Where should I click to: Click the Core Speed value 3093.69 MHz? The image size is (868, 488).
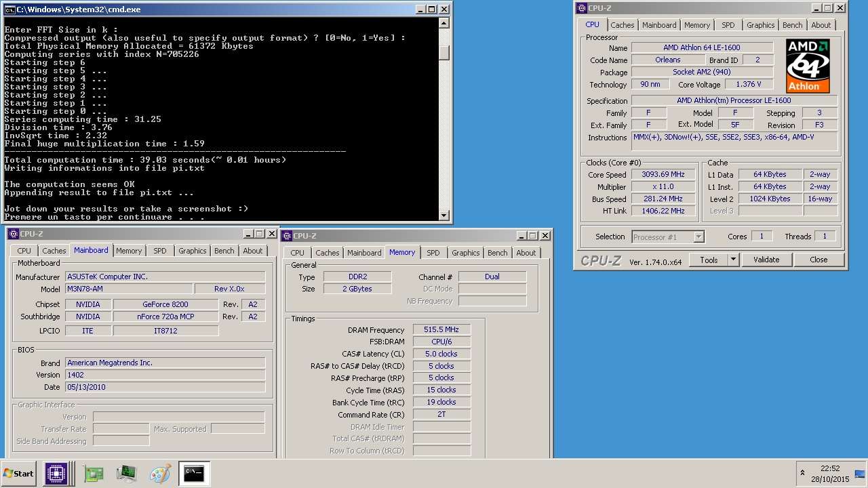pos(663,175)
